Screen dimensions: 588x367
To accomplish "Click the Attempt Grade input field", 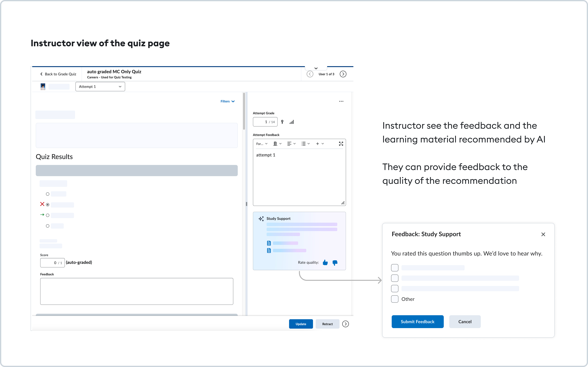I will 265,122.
